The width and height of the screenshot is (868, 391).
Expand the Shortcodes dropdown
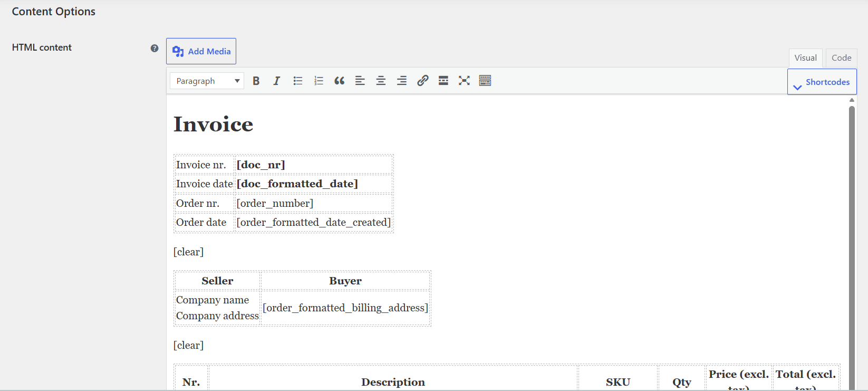(x=822, y=82)
